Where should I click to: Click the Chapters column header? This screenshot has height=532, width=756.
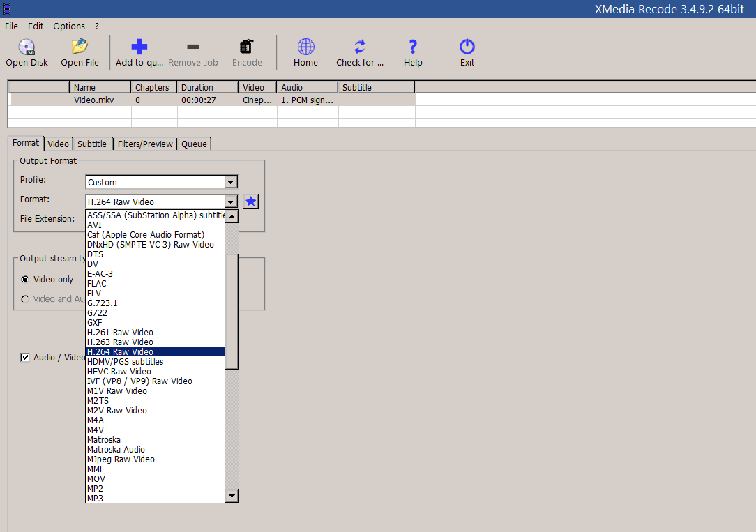154,88
